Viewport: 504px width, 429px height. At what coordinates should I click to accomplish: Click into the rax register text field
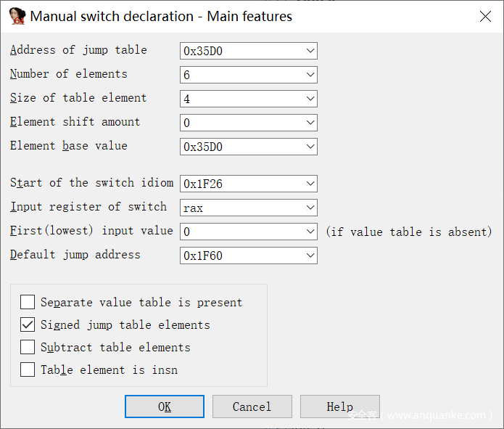click(241, 208)
